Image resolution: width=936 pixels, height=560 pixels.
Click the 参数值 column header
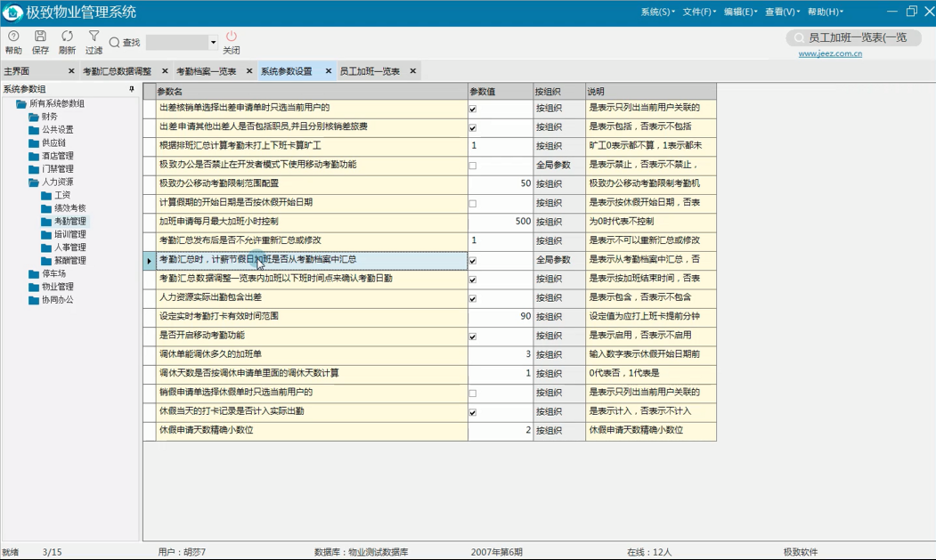point(501,92)
